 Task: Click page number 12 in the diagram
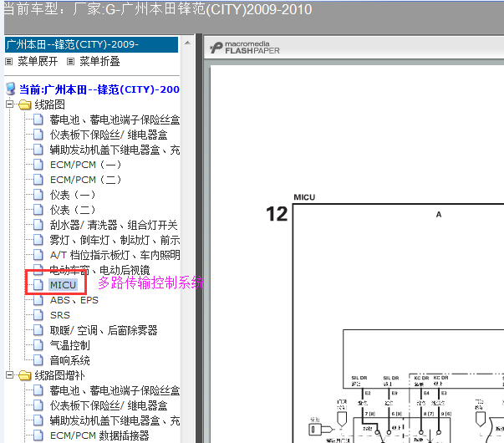(277, 215)
